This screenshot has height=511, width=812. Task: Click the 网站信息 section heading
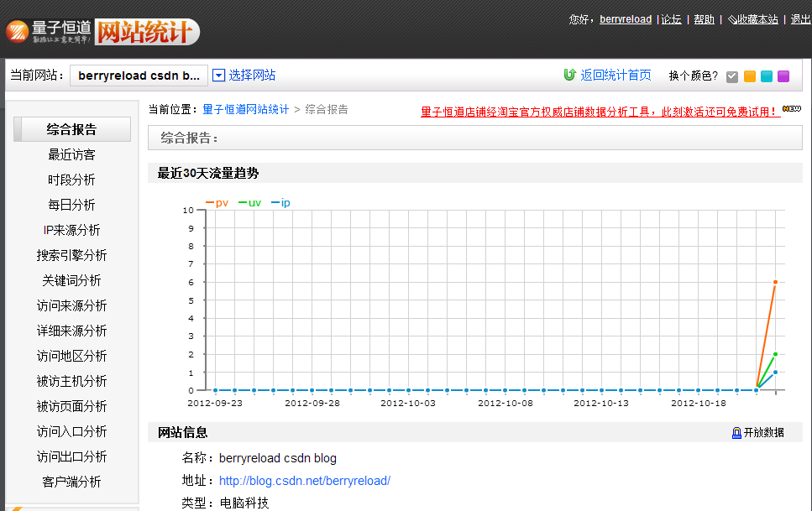183,433
